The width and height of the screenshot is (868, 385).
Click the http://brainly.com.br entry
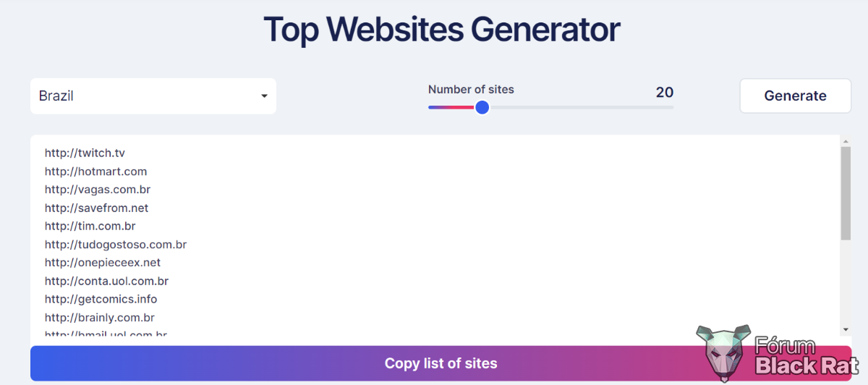click(x=100, y=318)
